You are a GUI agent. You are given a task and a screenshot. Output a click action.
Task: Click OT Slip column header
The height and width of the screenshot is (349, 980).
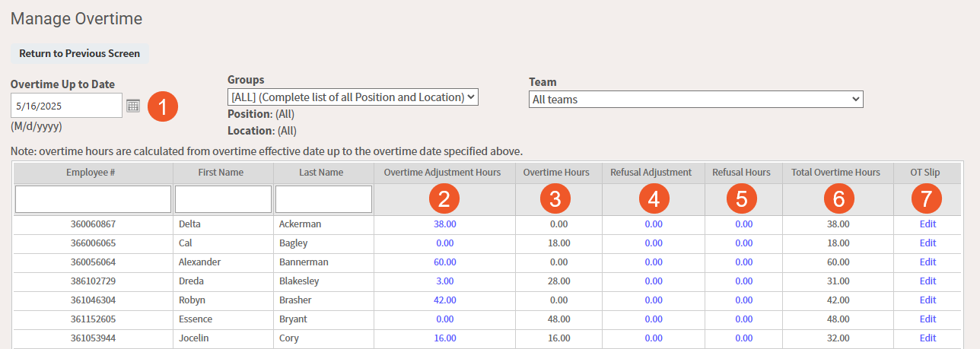(925, 173)
